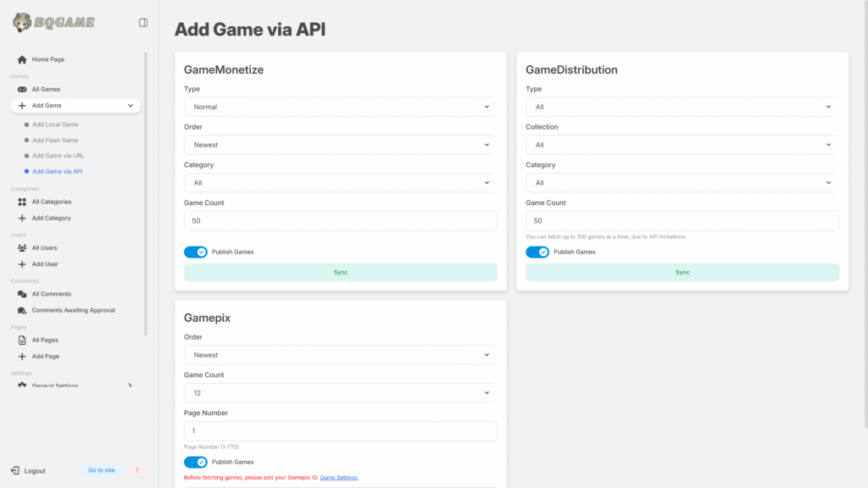Click the sidebar vertical scrollbar
This screenshot has height=488, width=868.
(146, 194)
